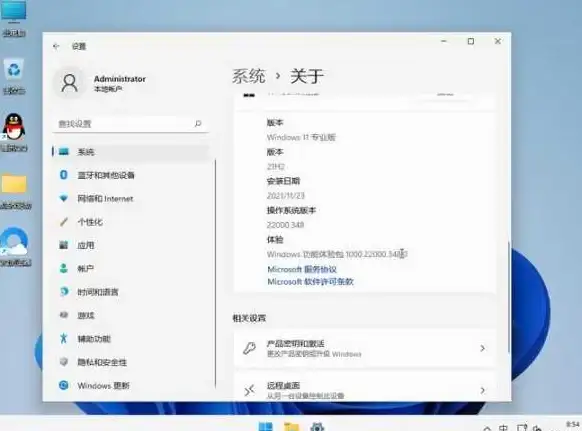The height and width of the screenshot is (431, 582).
Task: Expand chevron on 远程桌面 row
Action: (483, 390)
